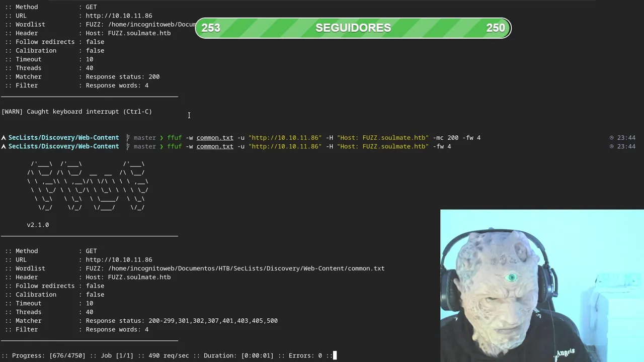Click the 'master' branch name on the final command line

145,146
